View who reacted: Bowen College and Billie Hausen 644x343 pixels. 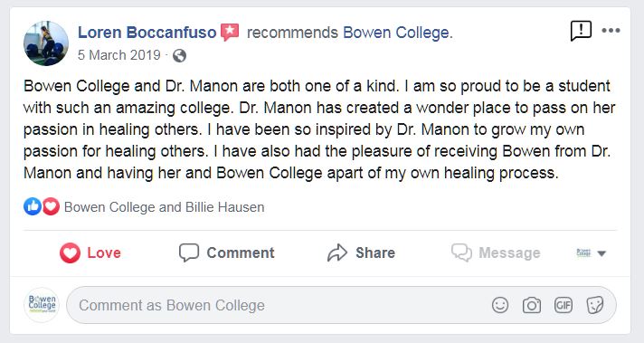[165, 207]
